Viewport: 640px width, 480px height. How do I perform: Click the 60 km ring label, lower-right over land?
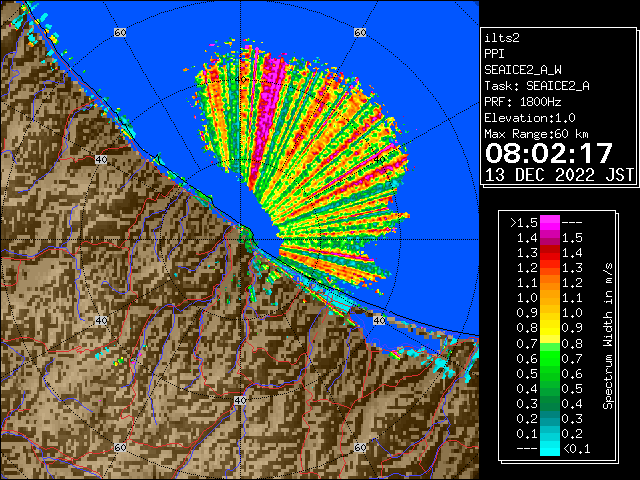pos(360,448)
